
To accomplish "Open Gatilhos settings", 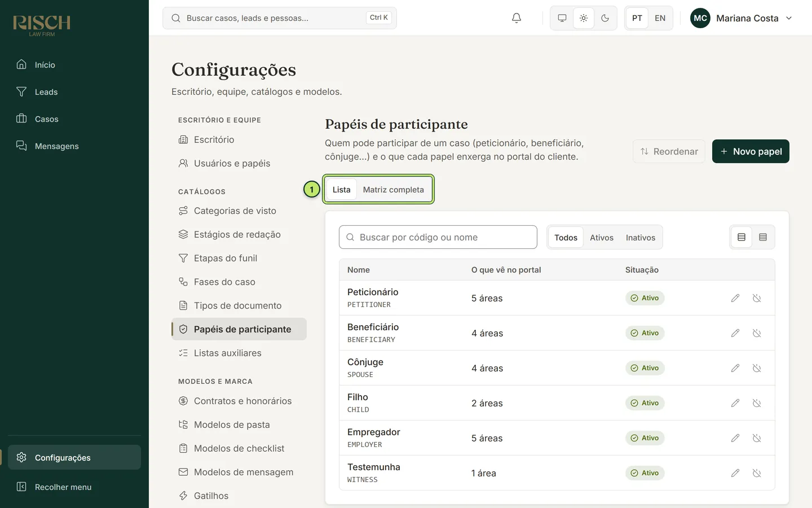I will click(x=239, y=496).
